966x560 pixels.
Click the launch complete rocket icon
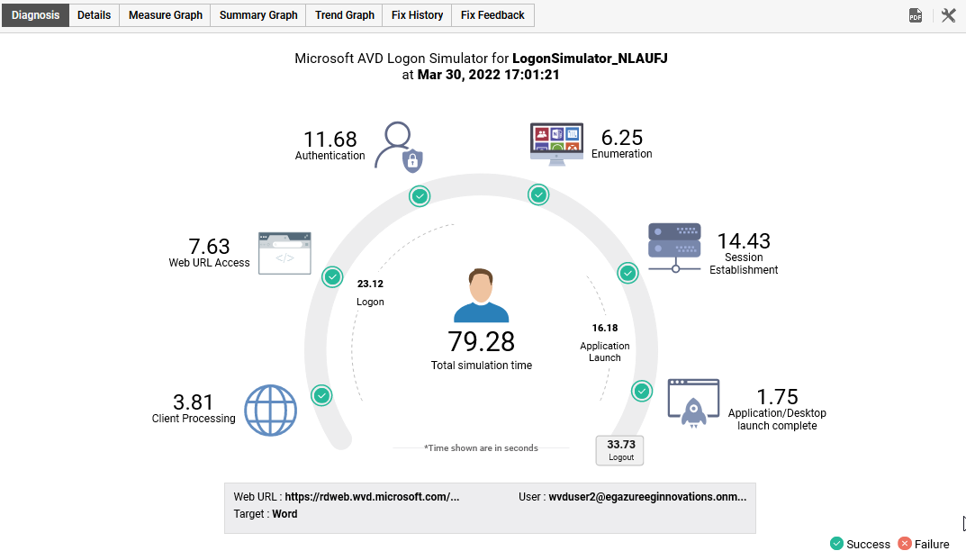[x=694, y=403]
